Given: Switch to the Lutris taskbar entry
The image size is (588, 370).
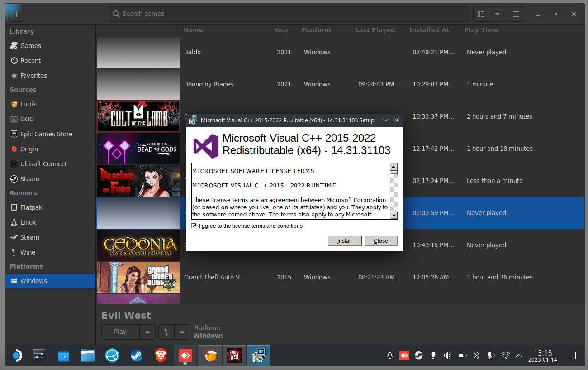Looking at the screenshot, I should click(x=210, y=356).
